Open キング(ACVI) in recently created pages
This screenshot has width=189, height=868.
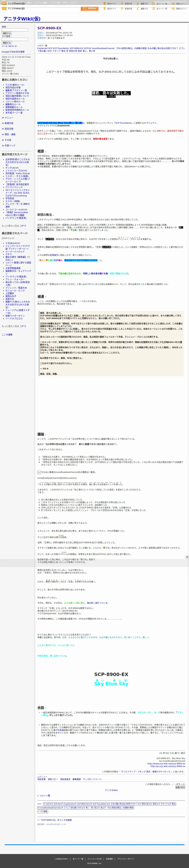12,168
